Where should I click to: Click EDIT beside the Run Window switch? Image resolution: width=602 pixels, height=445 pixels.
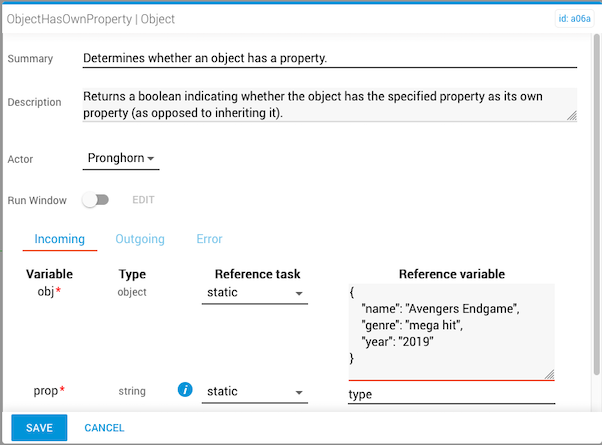click(143, 200)
